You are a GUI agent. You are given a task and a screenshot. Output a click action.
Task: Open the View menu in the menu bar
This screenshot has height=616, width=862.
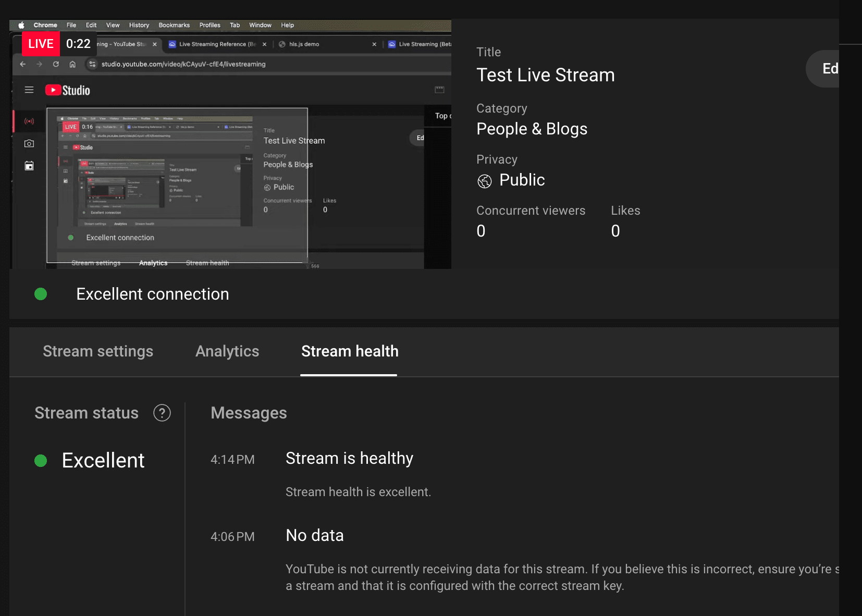point(113,25)
